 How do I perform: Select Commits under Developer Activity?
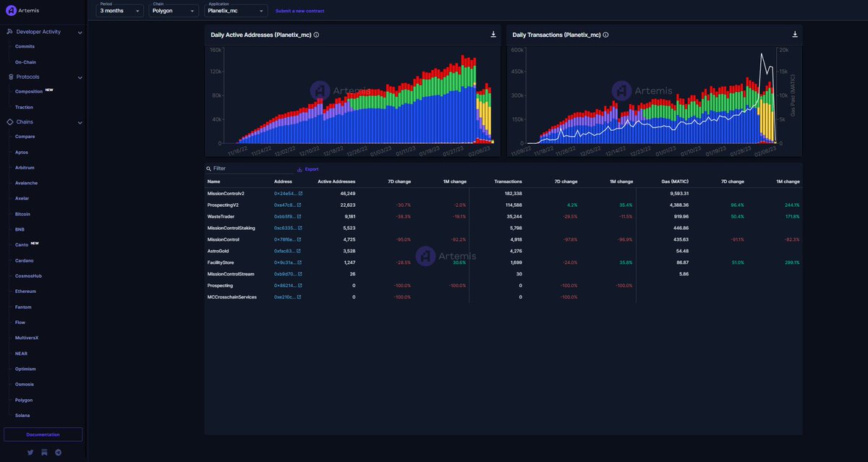click(24, 46)
